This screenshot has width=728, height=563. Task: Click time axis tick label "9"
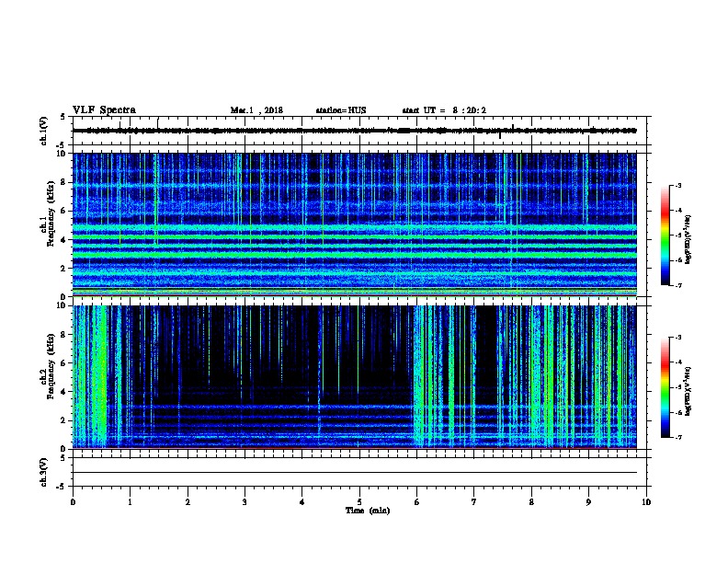pos(588,501)
